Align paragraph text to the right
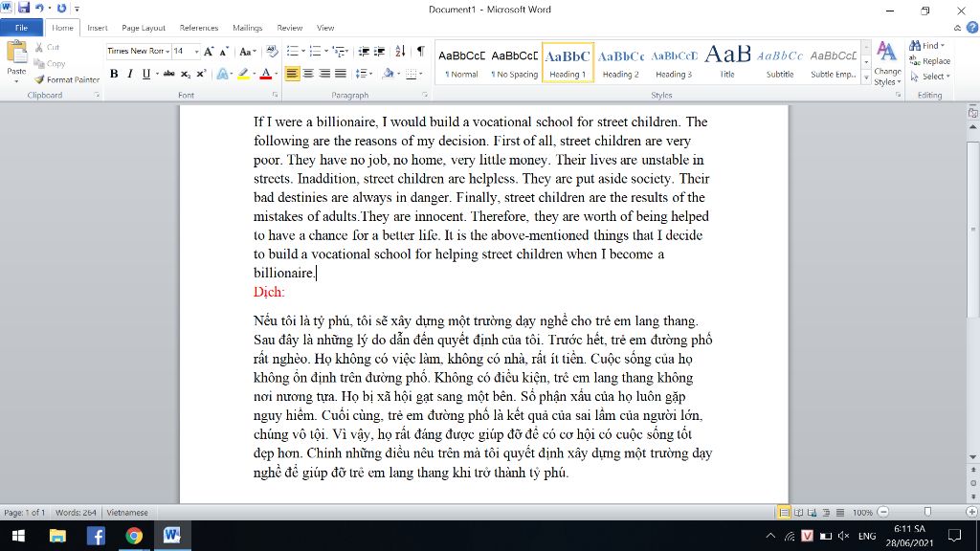Screen dimensions: 980x551 324,74
